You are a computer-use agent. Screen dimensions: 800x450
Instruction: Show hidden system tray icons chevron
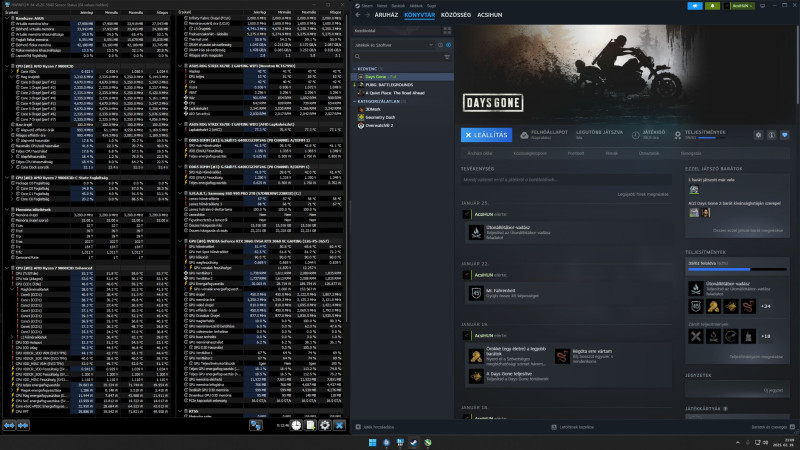point(737,442)
